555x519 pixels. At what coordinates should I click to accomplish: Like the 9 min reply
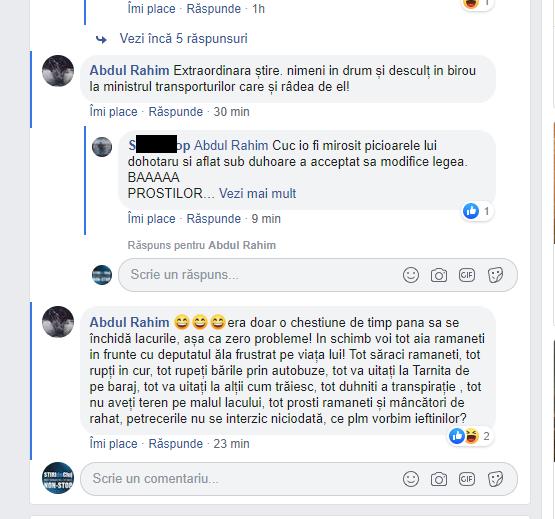151,219
